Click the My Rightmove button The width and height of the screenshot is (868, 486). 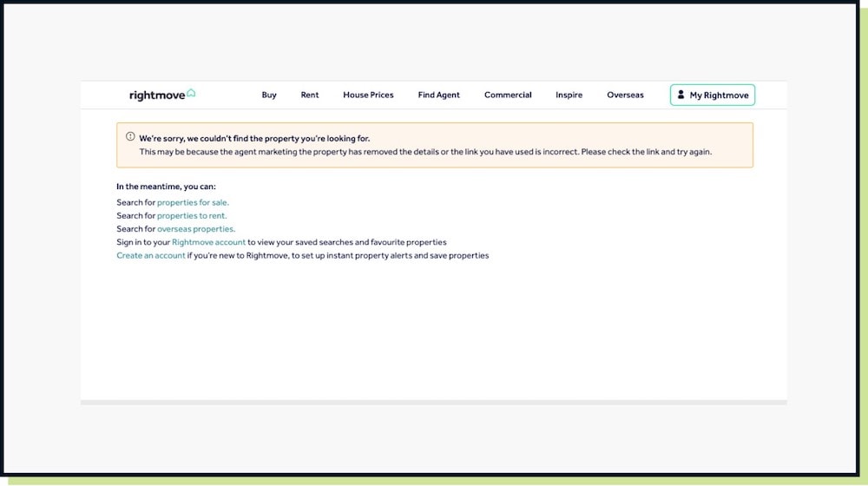(713, 95)
